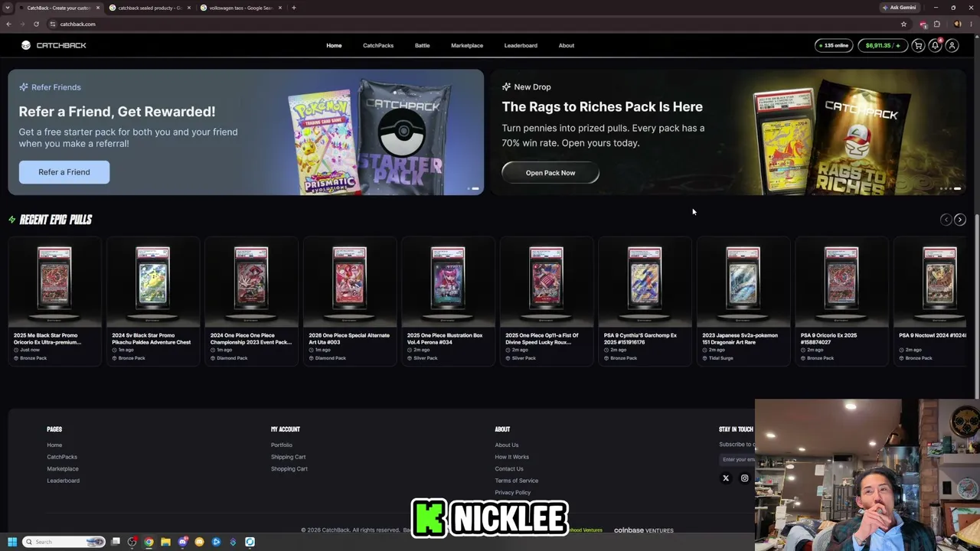Open Marketplace in the top navigation
This screenshot has height=551, width=980.
click(467, 45)
